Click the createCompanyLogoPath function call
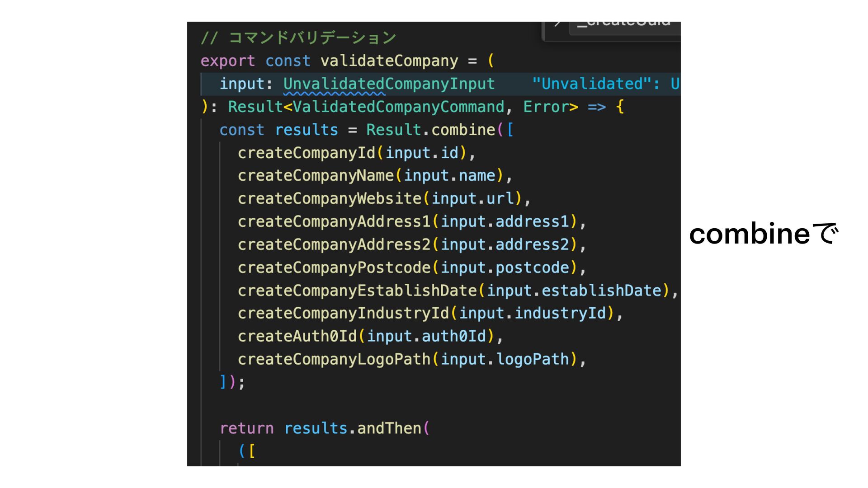The height and width of the screenshot is (488, 868). coord(334,360)
